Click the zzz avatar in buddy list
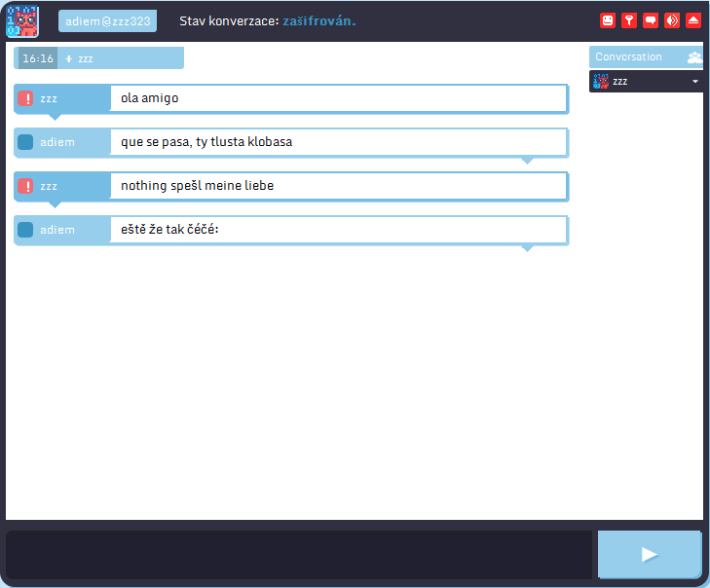The width and height of the screenshot is (710, 588). click(601, 82)
